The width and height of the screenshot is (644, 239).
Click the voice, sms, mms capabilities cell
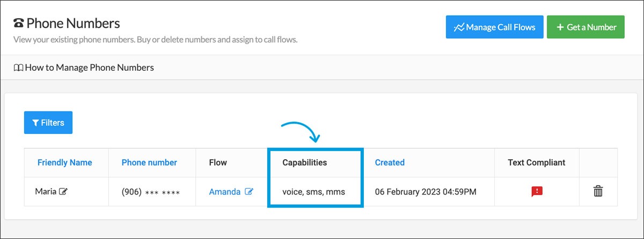pyautogui.click(x=313, y=191)
